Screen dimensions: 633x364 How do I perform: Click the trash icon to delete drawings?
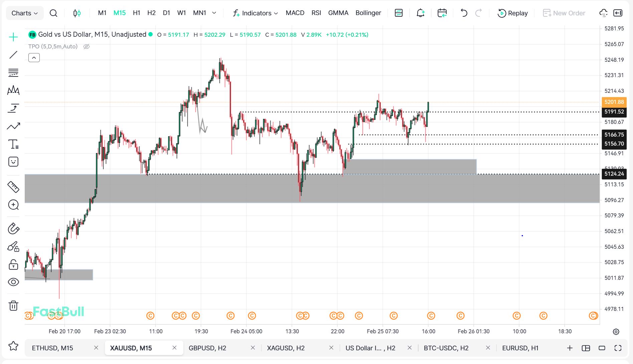(x=13, y=306)
